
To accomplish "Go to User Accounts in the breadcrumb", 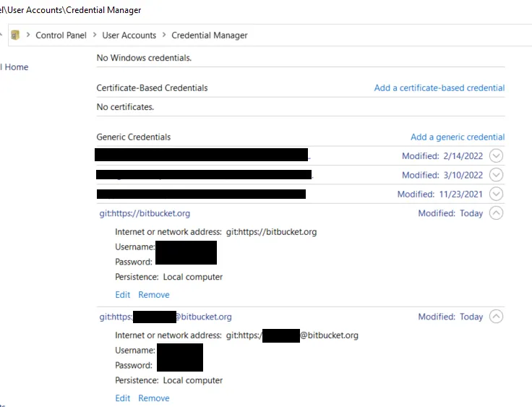I will [x=129, y=35].
